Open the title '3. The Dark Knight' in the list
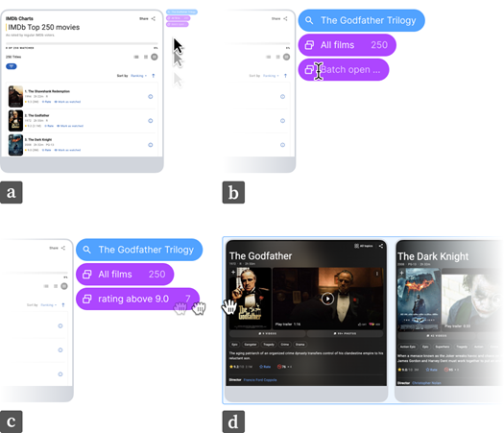Screen dimensions: 504x433 click(x=38, y=139)
